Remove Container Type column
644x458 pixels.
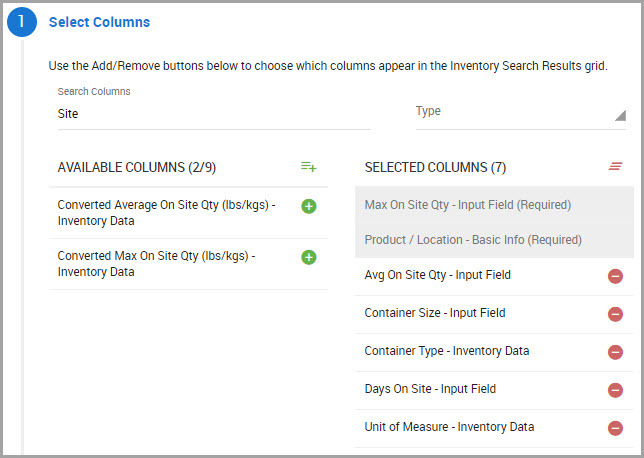click(615, 352)
